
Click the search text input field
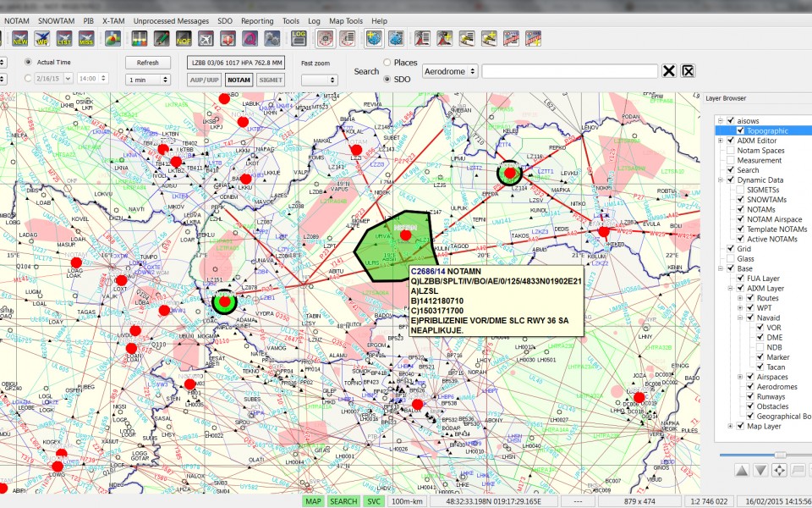coord(569,71)
